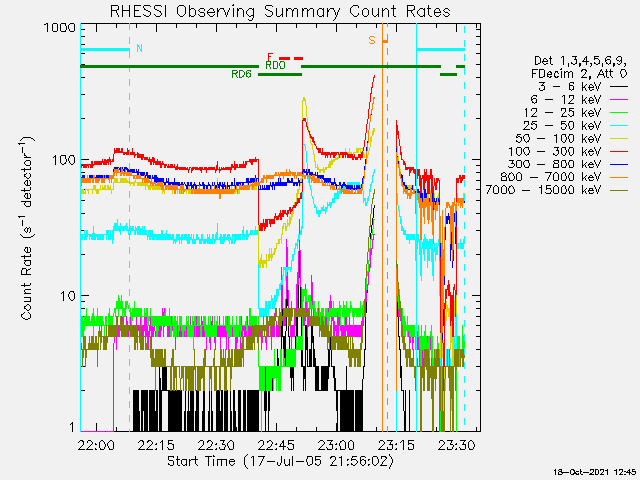The height and width of the screenshot is (480, 640).
Task: Click the '800 - 7000 keV' legend label
Action: coord(551,177)
